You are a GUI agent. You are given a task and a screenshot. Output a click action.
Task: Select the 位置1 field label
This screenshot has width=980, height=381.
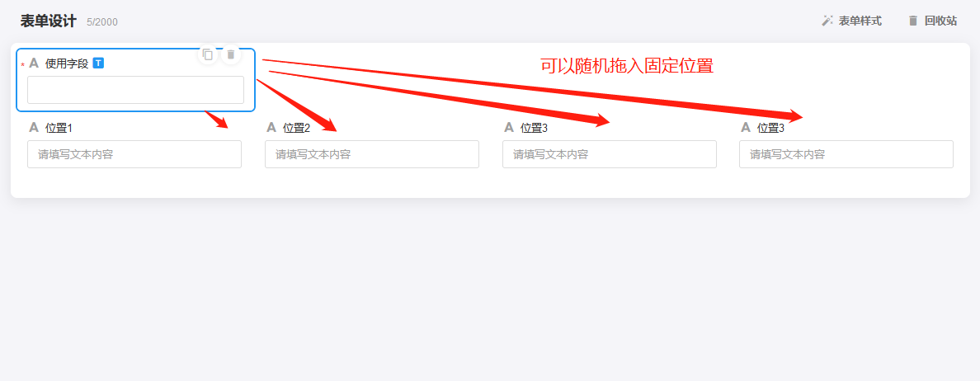59,128
